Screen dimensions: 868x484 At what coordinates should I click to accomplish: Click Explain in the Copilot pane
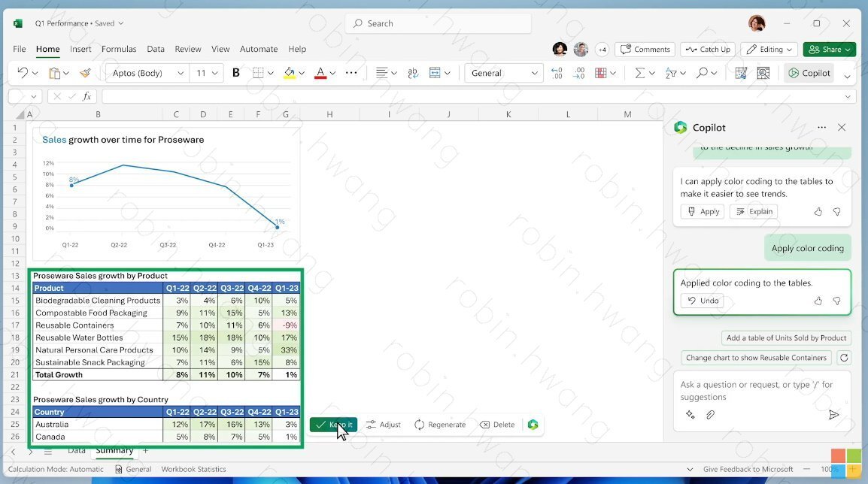coord(754,211)
